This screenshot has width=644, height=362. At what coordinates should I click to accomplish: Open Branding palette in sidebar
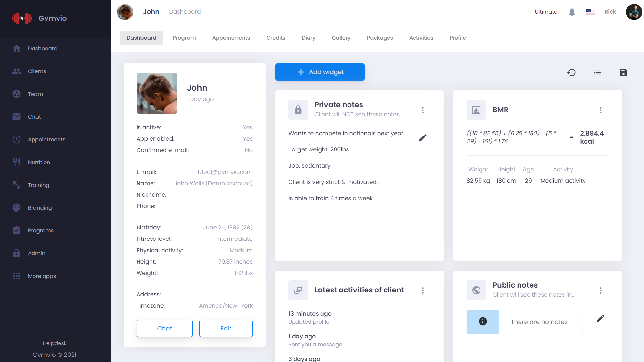pyautogui.click(x=40, y=208)
